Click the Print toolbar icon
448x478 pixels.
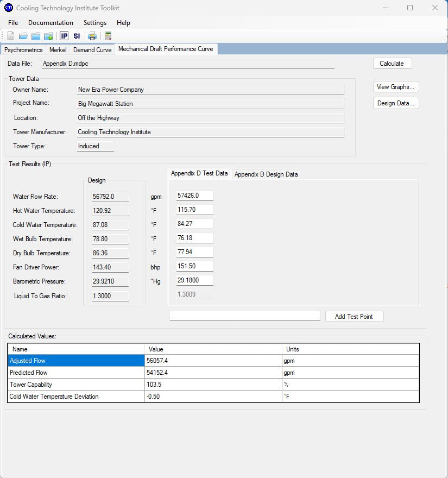[92, 36]
